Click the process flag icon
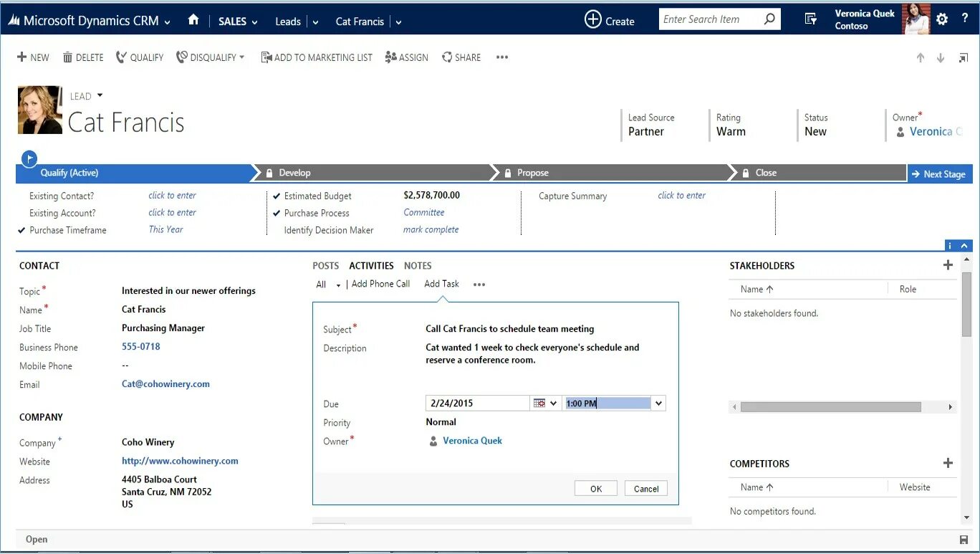 (29, 159)
